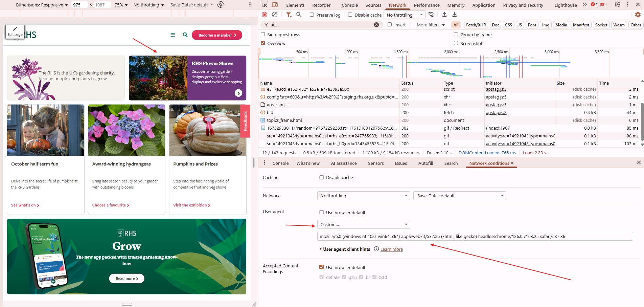Open Network toolbar throttling dropdown
Screen dimensions: 644x307
click(x=405, y=15)
